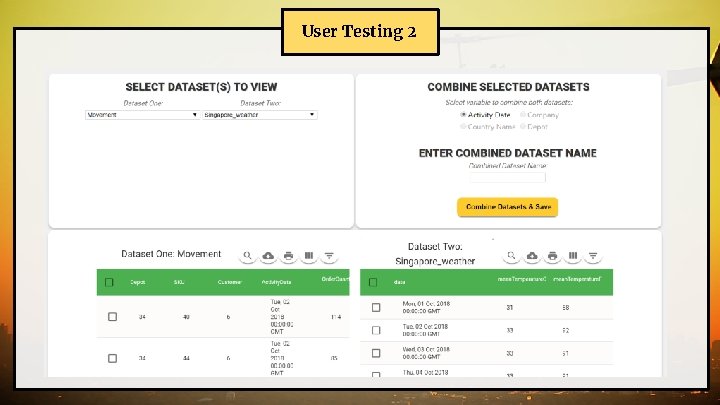Click 'Dataset One: Movement' title
Screen dimensions: 720x405
point(171,254)
